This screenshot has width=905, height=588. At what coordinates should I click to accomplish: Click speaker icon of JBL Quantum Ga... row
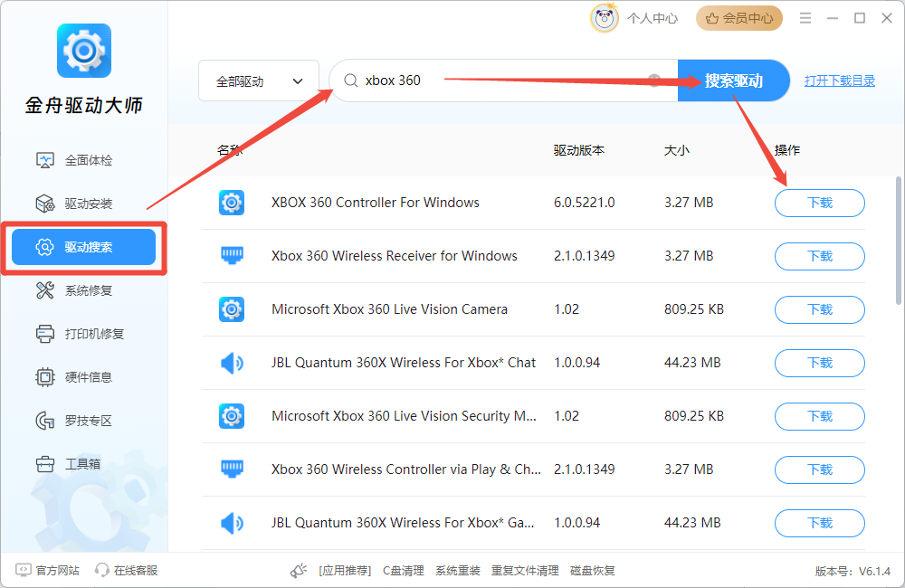(x=232, y=523)
